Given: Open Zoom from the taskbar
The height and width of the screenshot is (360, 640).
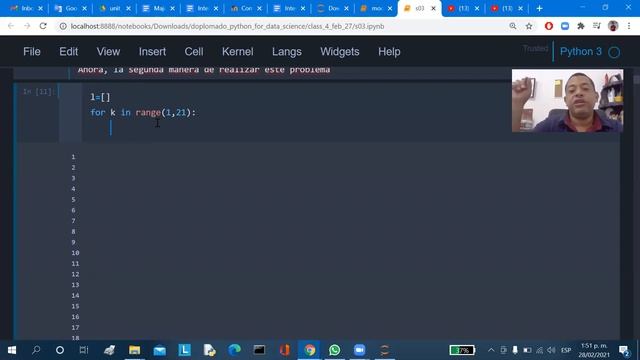Looking at the screenshot, I should pyautogui.click(x=360, y=350).
